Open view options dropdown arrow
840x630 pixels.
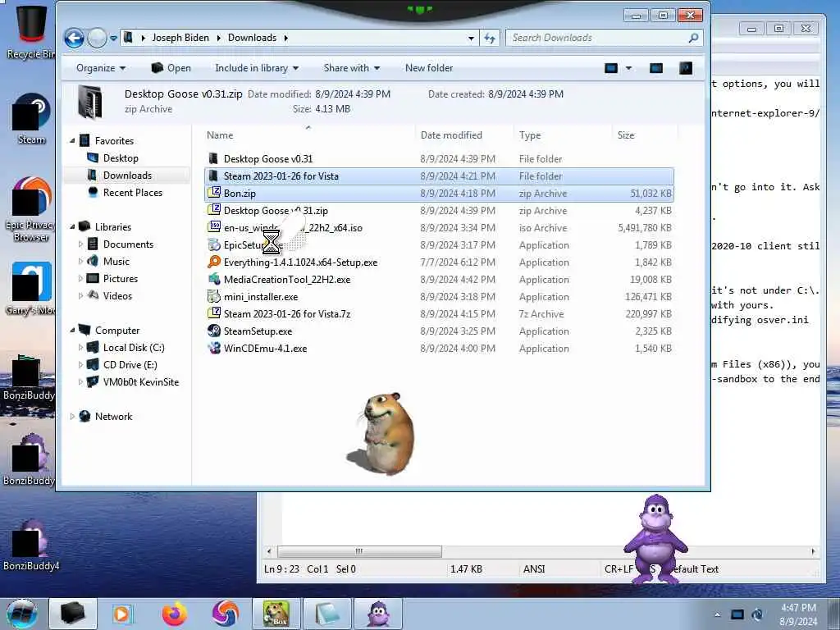(x=628, y=68)
